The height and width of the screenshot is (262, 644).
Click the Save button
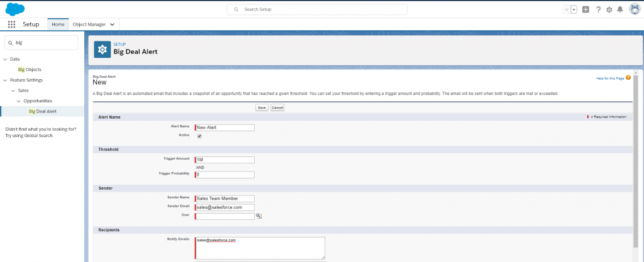tap(262, 107)
